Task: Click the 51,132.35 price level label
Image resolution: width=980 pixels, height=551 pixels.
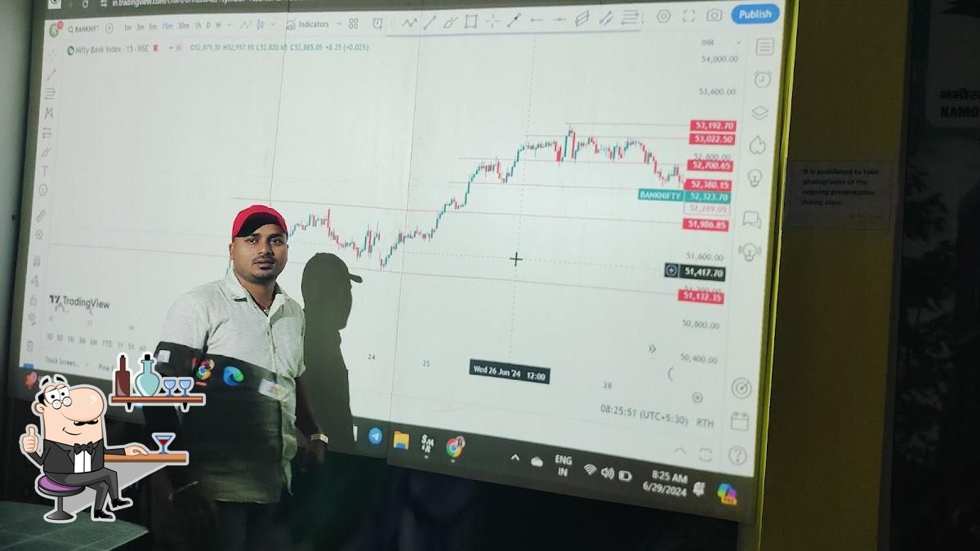Action: [702, 297]
